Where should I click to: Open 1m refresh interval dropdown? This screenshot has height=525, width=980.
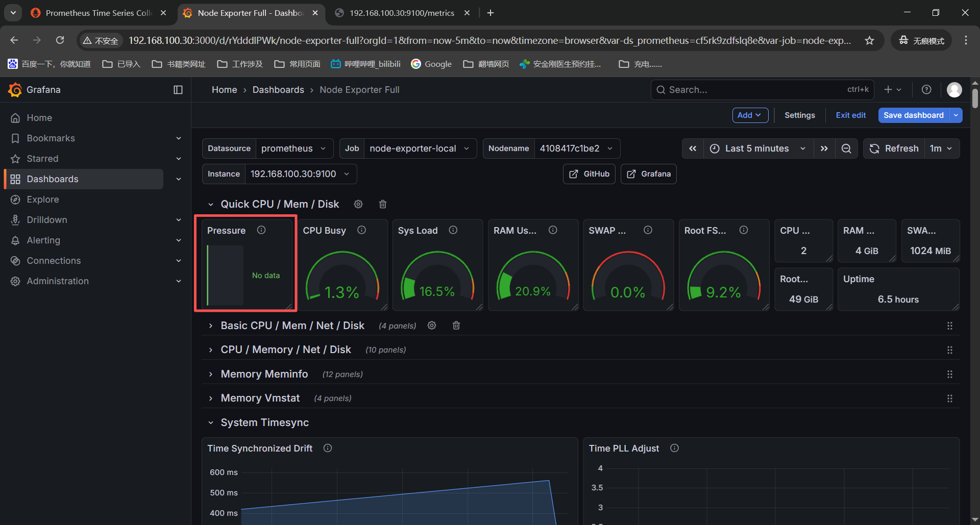pyautogui.click(x=941, y=148)
